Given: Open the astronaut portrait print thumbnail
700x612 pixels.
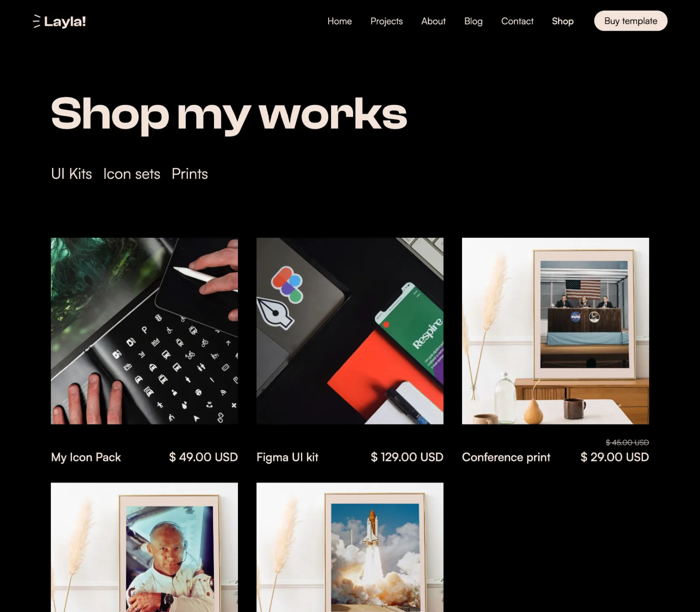Looking at the screenshot, I should coord(144,547).
